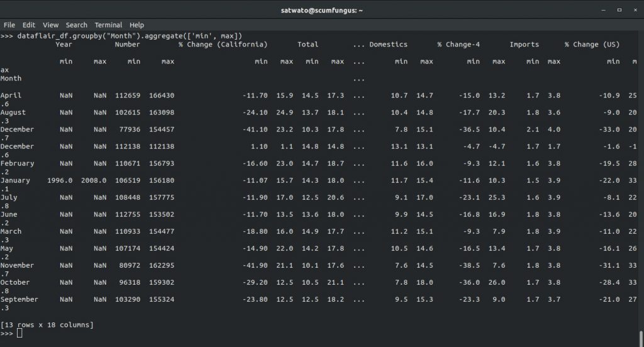This screenshot has height=347, width=644.
Task: Click the number 77936 in December row
Action: coord(130,129)
